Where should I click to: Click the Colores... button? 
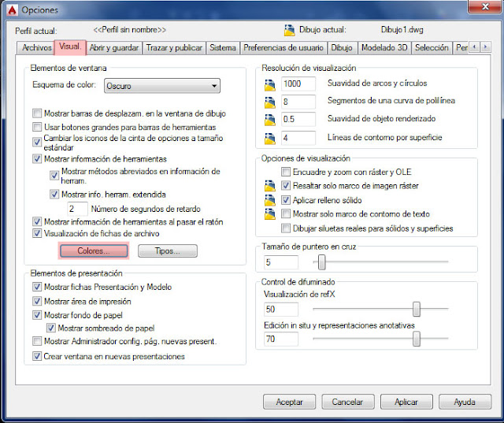[x=94, y=250]
